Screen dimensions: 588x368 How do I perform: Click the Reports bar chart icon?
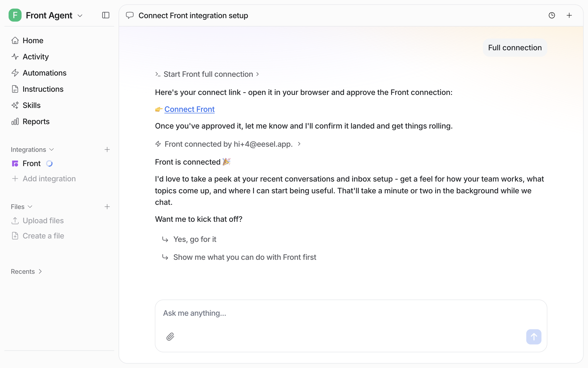[15, 121]
